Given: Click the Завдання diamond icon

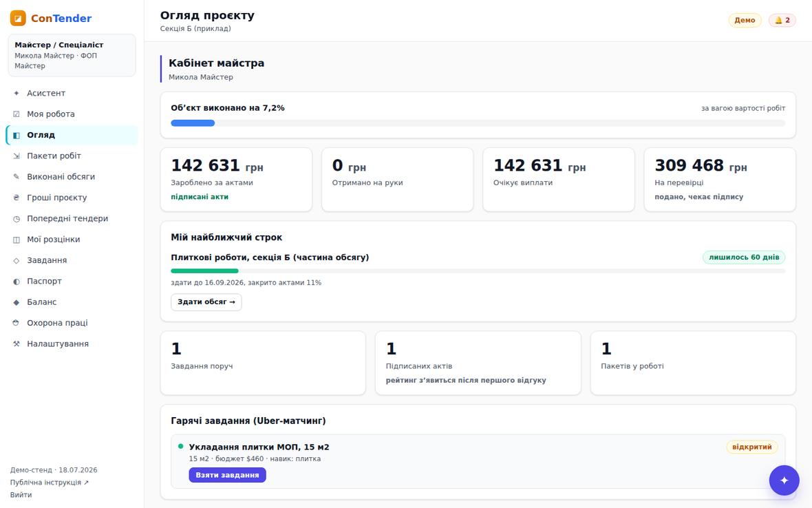Looking at the screenshot, I should [17, 260].
